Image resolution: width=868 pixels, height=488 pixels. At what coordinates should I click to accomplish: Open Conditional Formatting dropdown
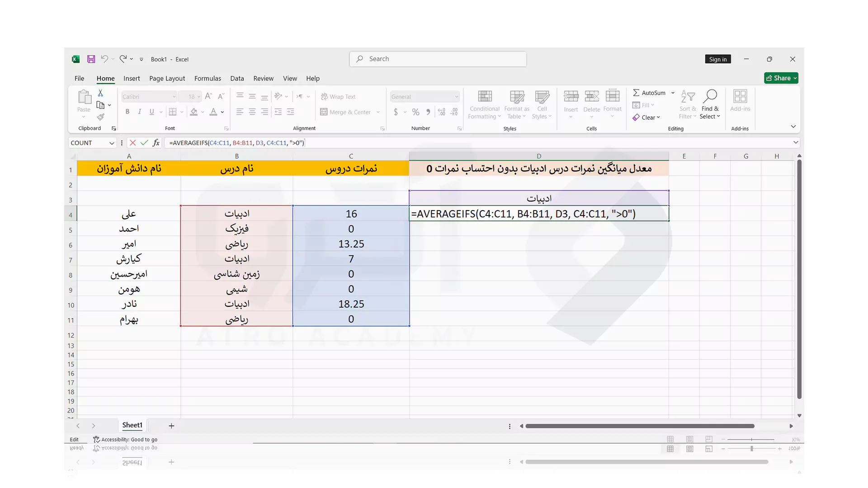click(485, 104)
